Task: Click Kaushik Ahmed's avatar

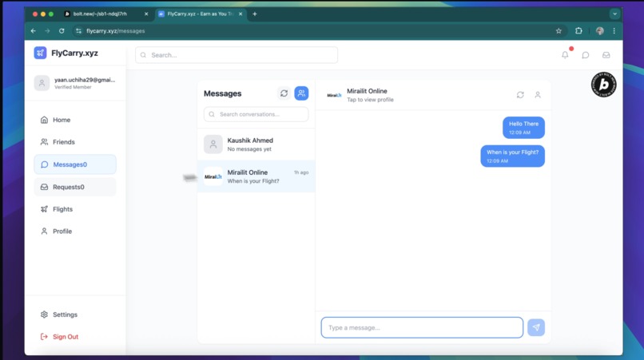Action: 213,144
